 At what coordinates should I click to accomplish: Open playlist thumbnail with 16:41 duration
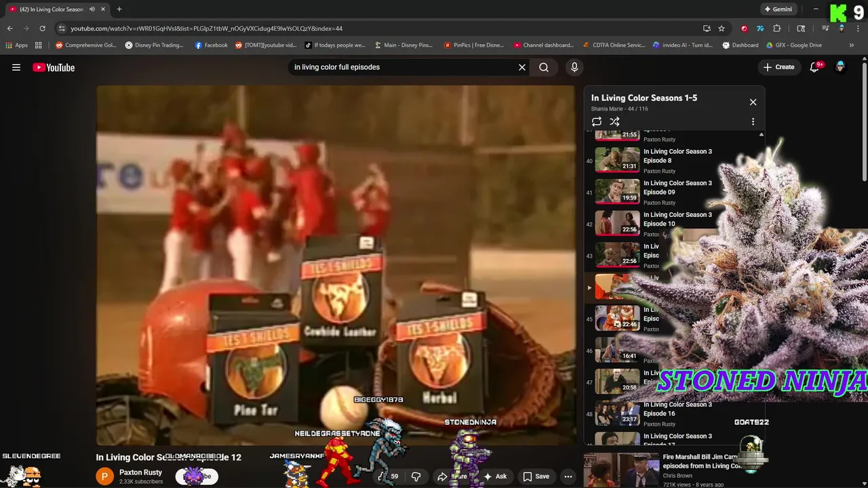(618, 350)
